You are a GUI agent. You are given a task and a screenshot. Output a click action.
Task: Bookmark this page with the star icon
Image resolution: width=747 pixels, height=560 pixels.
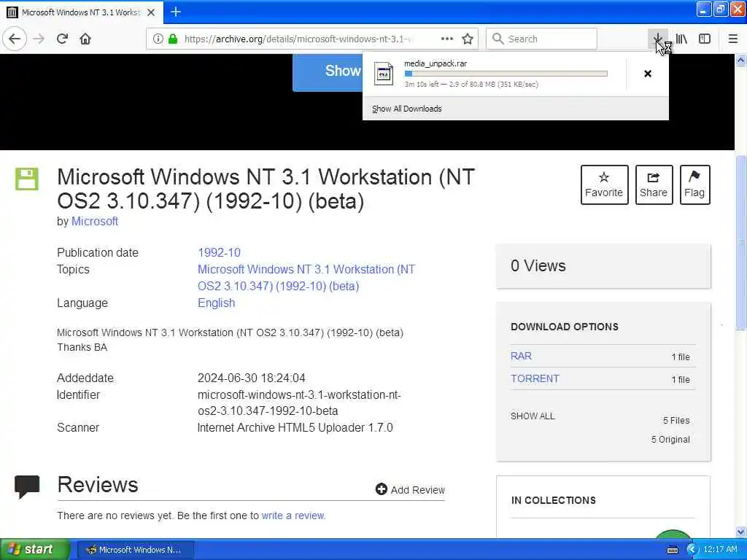point(468,39)
